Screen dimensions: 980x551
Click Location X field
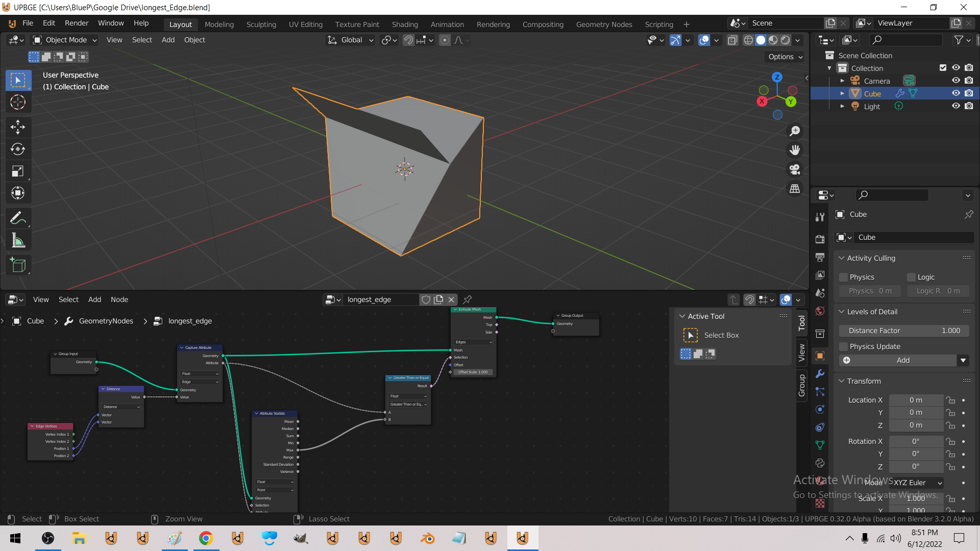pos(916,400)
